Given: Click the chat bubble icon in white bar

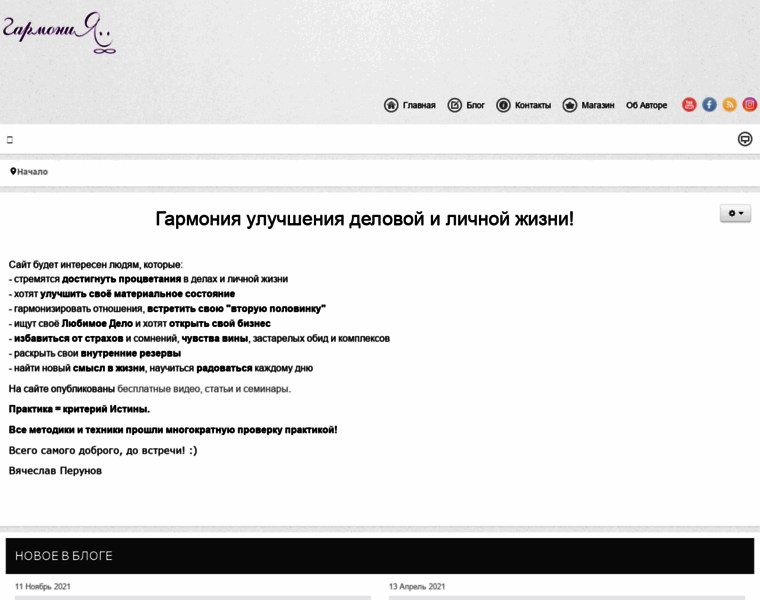Looking at the screenshot, I should [x=744, y=139].
